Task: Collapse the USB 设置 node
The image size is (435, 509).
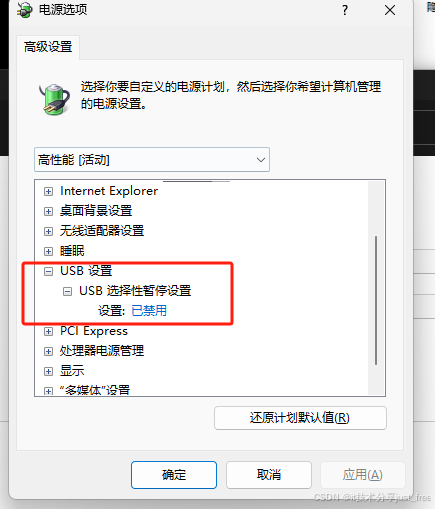Action: point(49,271)
